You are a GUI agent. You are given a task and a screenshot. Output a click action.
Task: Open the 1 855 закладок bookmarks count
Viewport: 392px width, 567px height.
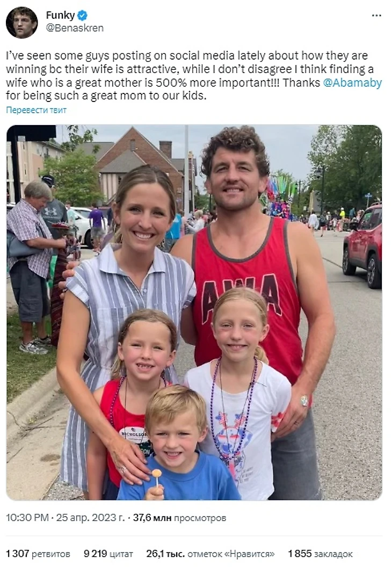tap(321, 554)
